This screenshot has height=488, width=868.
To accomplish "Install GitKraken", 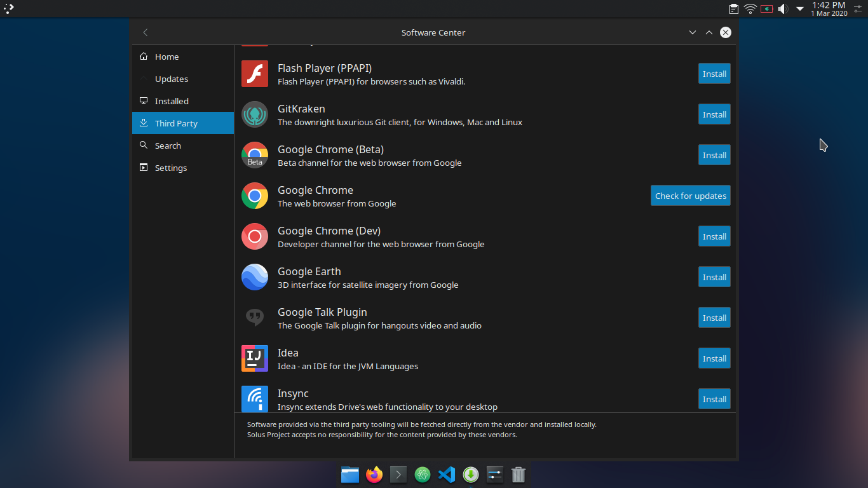I will pyautogui.click(x=714, y=114).
